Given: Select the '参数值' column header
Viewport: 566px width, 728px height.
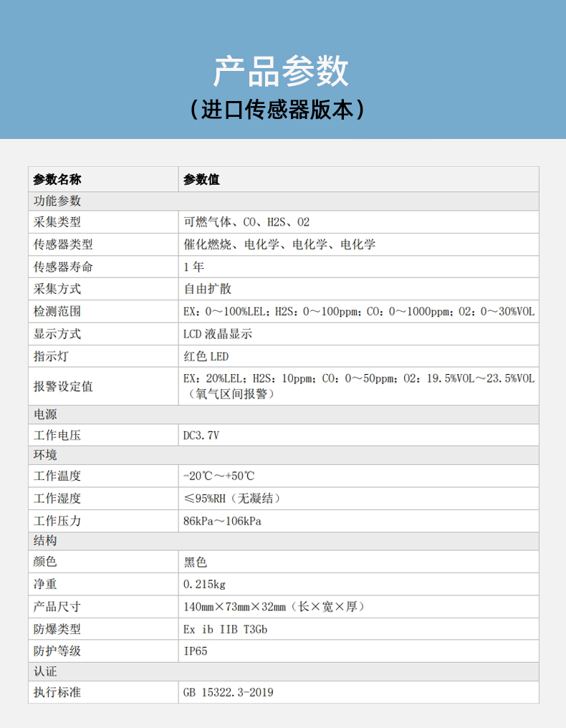Looking at the screenshot, I should click(x=201, y=179).
